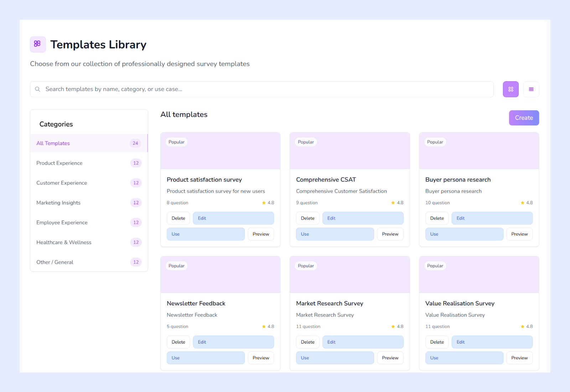Click the Templates Library header icon
The width and height of the screenshot is (570, 392).
(37, 44)
